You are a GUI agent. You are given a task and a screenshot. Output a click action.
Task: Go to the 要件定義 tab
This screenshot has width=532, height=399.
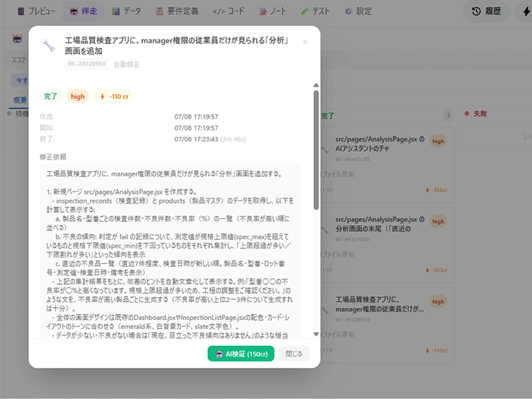(177, 11)
